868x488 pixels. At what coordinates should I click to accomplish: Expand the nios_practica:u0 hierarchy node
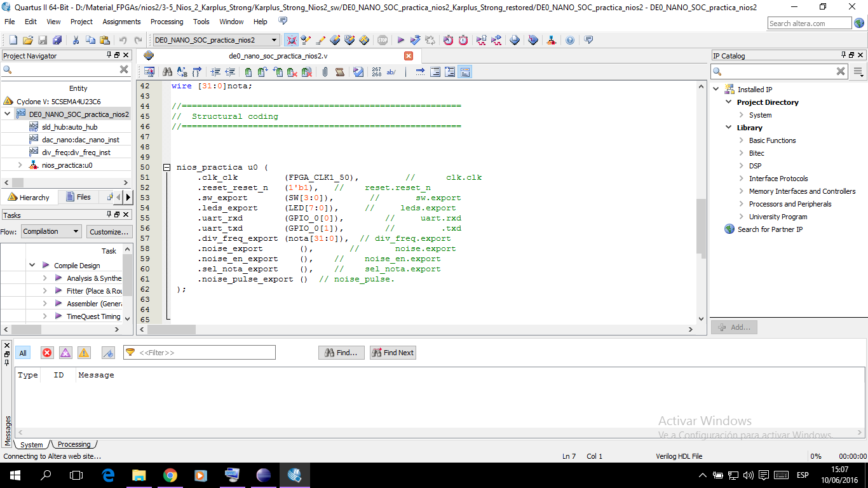(20, 165)
